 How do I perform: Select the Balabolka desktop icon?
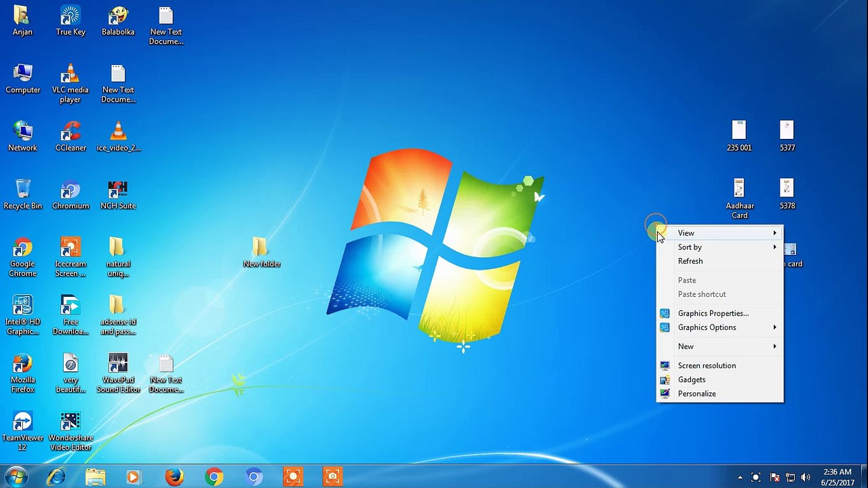(x=118, y=21)
